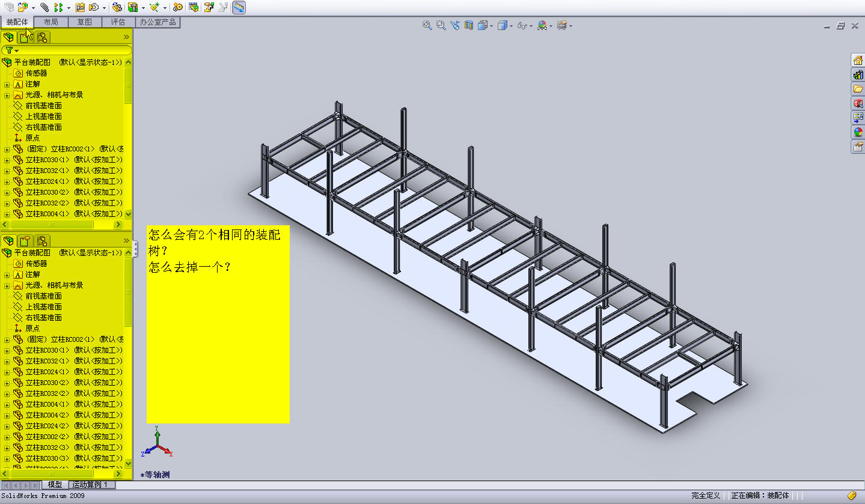Open the Insert Components dropdown arrow
This screenshot has width=865, height=504.
[32, 8]
